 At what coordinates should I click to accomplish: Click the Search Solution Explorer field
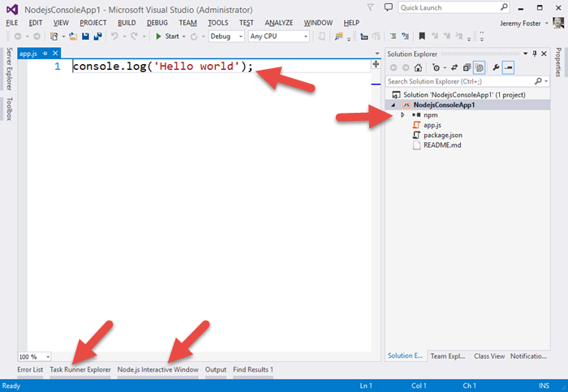click(x=458, y=82)
